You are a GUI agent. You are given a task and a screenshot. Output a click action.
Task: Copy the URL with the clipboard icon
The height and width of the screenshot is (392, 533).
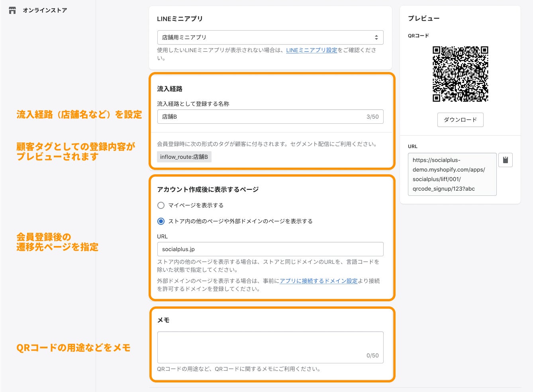pyautogui.click(x=506, y=160)
